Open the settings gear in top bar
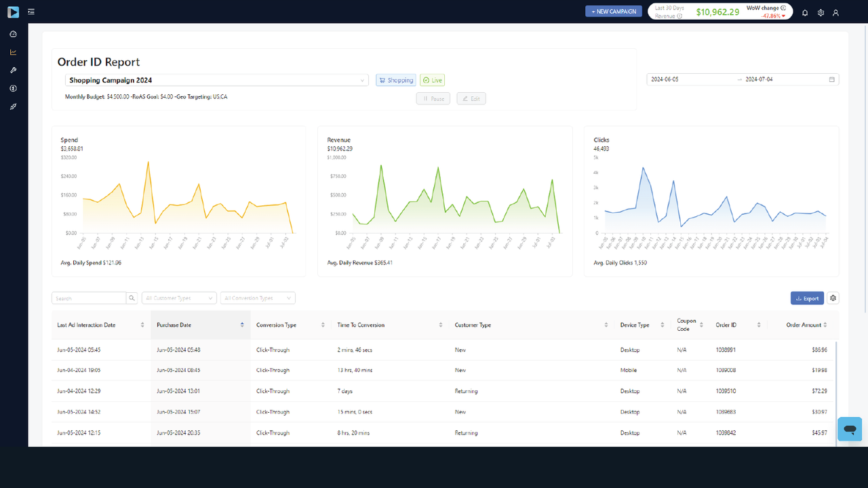 pos(821,12)
